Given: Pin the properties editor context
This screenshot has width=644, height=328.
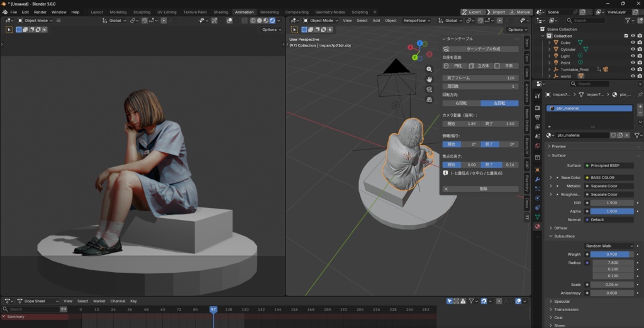Looking at the screenshot, I should (x=640, y=94).
